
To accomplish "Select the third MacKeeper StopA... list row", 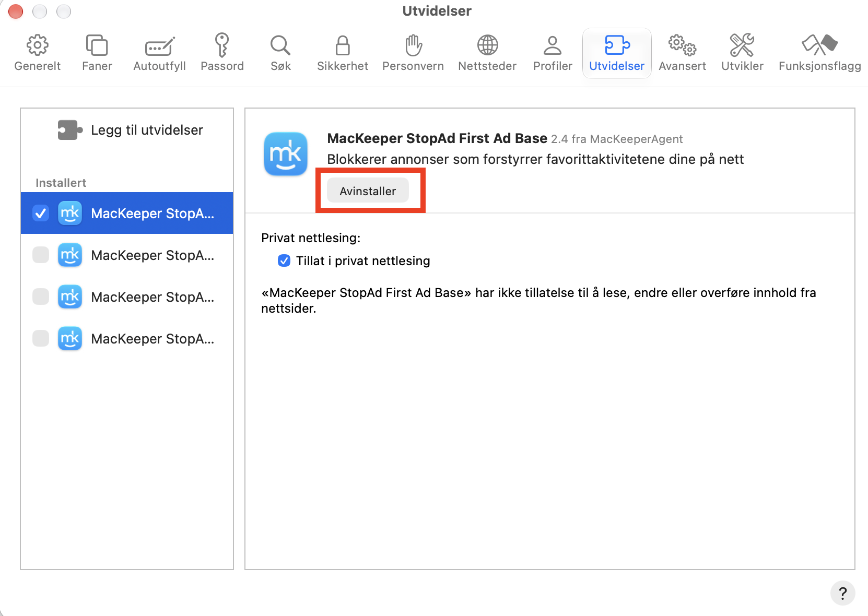I will pyautogui.click(x=127, y=297).
